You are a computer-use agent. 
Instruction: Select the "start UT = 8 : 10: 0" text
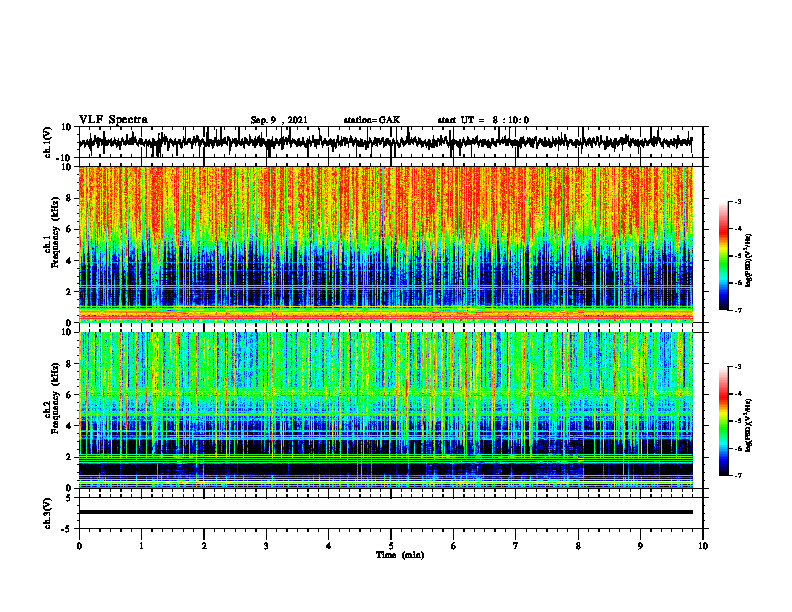[x=483, y=120]
